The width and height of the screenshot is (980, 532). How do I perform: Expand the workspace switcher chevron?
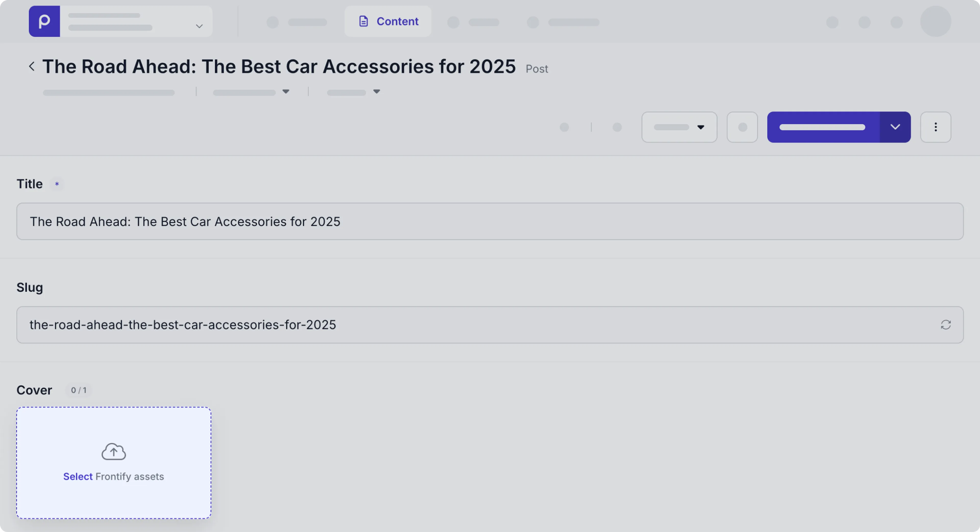199,26
